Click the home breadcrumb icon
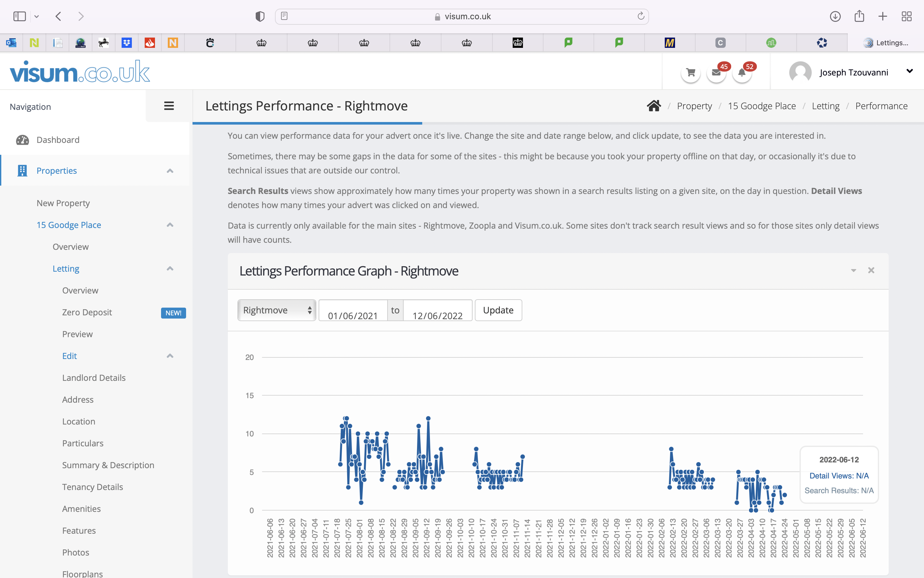Viewport: 924px width, 578px height. click(x=654, y=106)
